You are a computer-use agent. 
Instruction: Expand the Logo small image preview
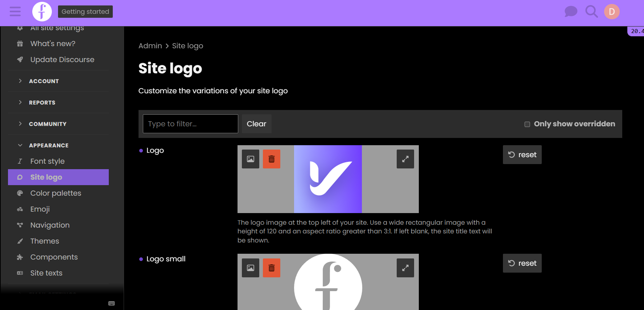click(x=405, y=268)
